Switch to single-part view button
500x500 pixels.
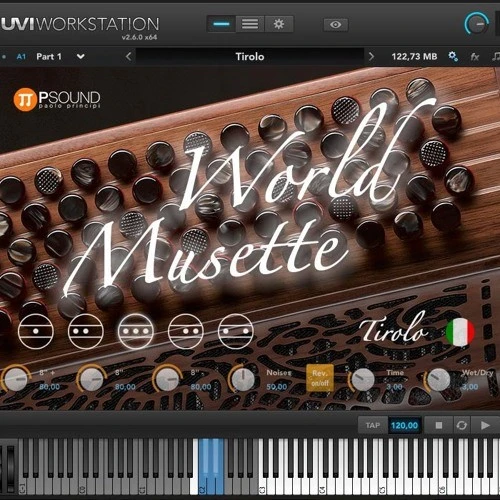click(x=221, y=24)
